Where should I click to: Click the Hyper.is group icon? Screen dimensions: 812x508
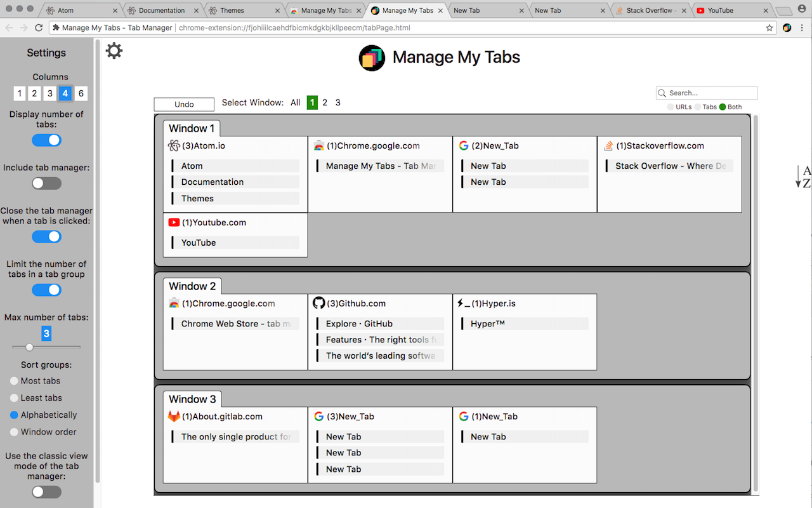(463, 304)
